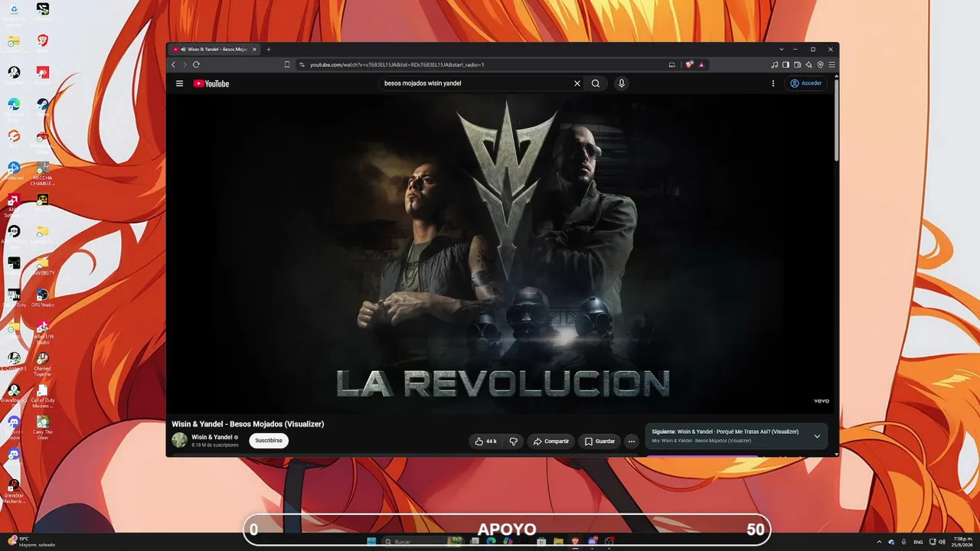Focus the YouTube search field
The image size is (980, 551).
[x=475, y=83]
